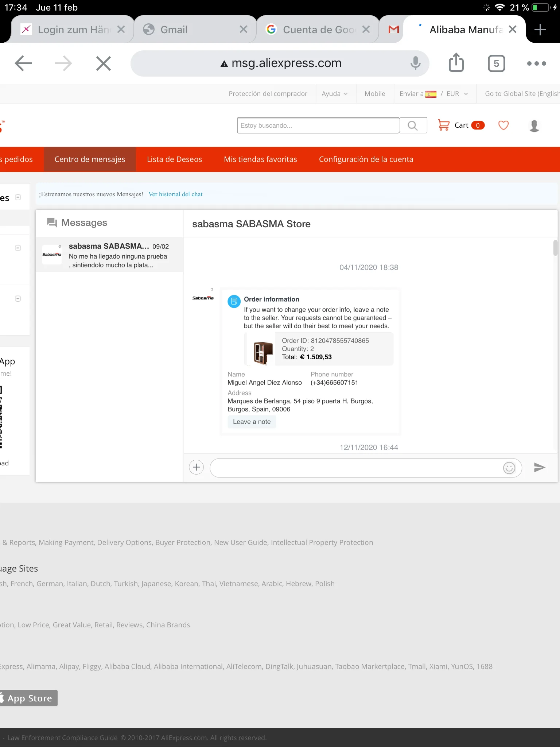Expand the Ayuda dropdown
Screen dimensions: 560x747
[334, 94]
